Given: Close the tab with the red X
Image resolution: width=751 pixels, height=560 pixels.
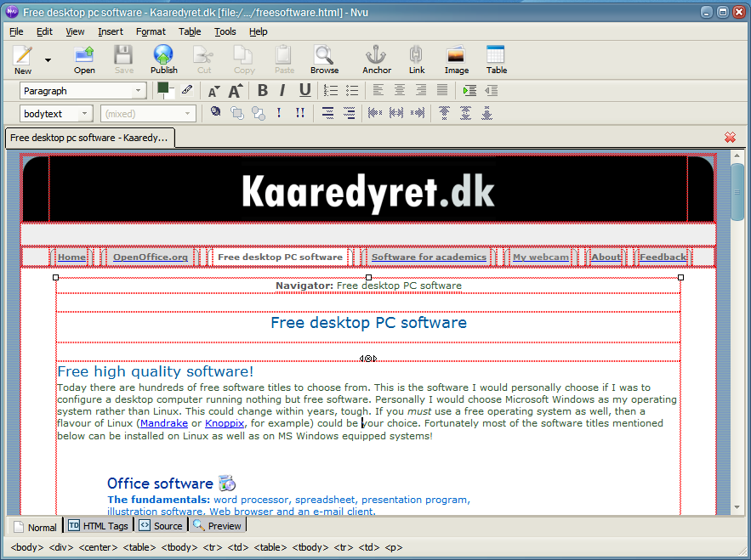Looking at the screenshot, I should coord(730,138).
